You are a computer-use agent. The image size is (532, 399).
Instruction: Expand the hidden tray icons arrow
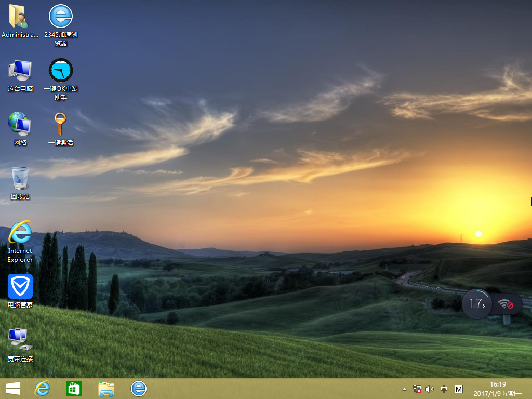[404, 389]
